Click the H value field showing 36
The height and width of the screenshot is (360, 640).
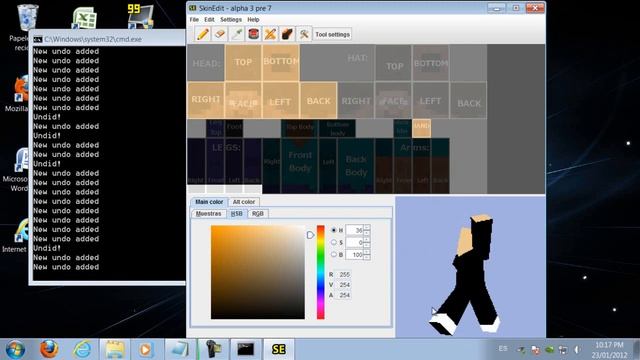(354, 230)
